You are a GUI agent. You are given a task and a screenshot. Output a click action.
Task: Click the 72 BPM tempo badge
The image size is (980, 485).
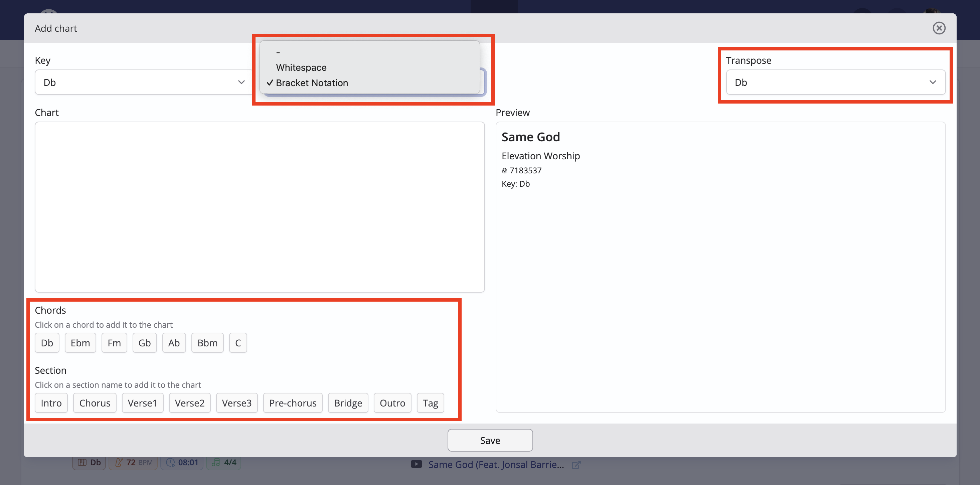[133, 463]
